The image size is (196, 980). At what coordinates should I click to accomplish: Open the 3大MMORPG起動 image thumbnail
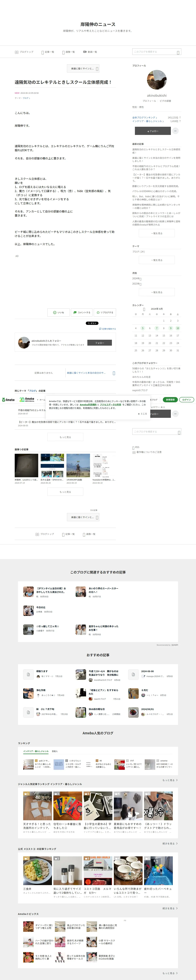click(x=78, y=465)
